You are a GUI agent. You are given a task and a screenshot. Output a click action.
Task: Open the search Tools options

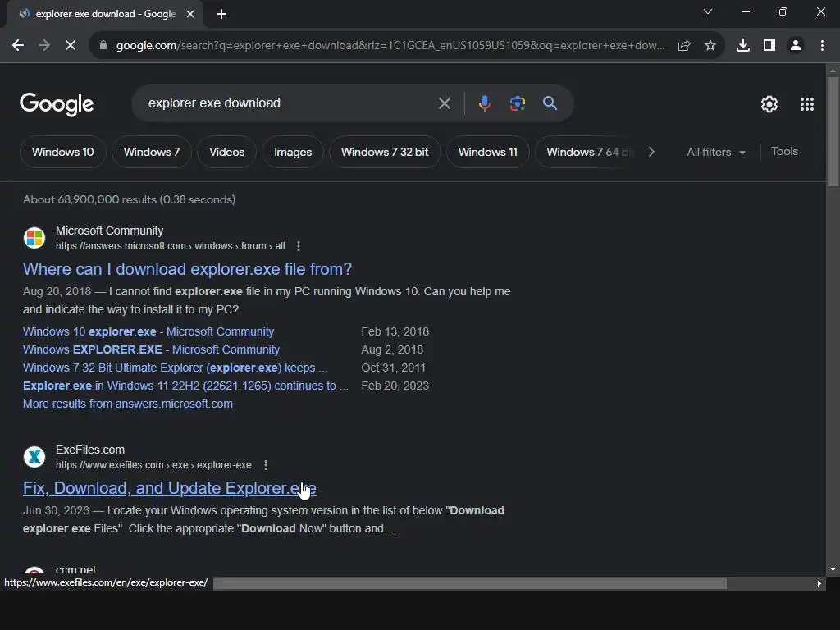[784, 152]
